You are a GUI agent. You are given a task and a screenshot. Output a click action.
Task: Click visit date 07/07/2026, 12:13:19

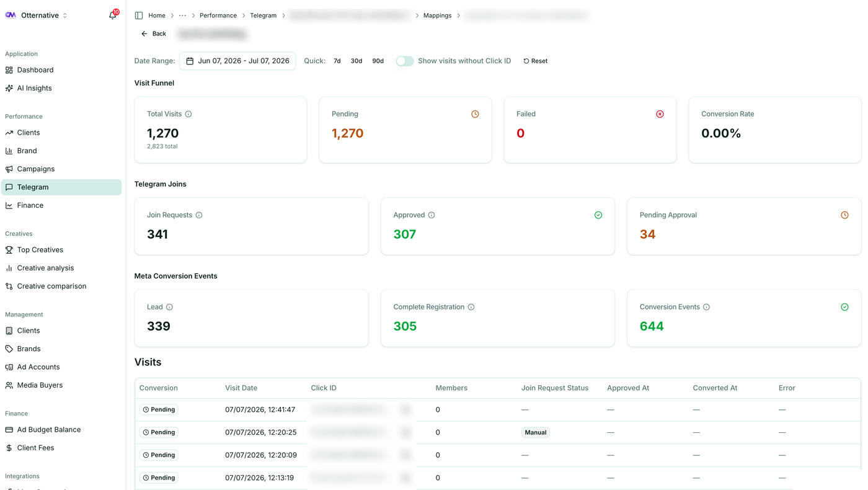pos(260,478)
